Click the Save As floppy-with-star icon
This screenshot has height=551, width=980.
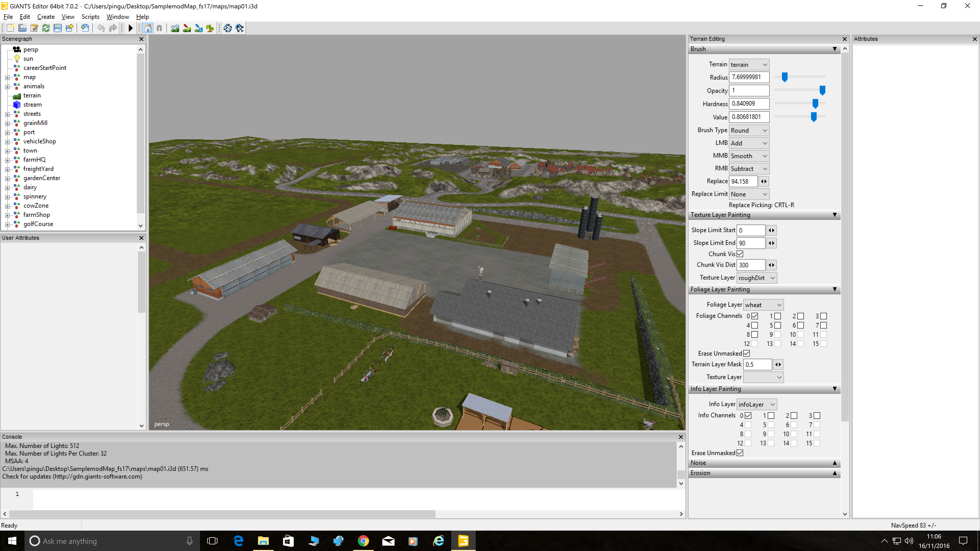pyautogui.click(x=70, y=28)
